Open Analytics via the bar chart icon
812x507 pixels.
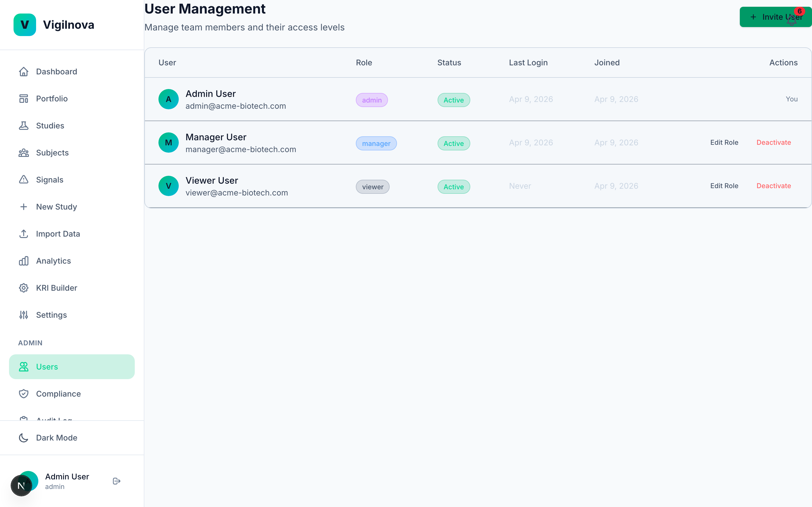(23, 261)
